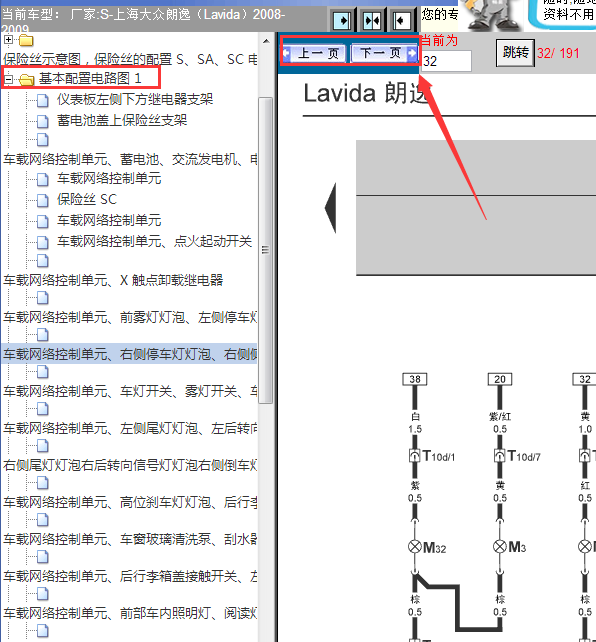Click the M3 lamp symbol
Viewport: 596px width, 642px height.
(x=500, y=547)
